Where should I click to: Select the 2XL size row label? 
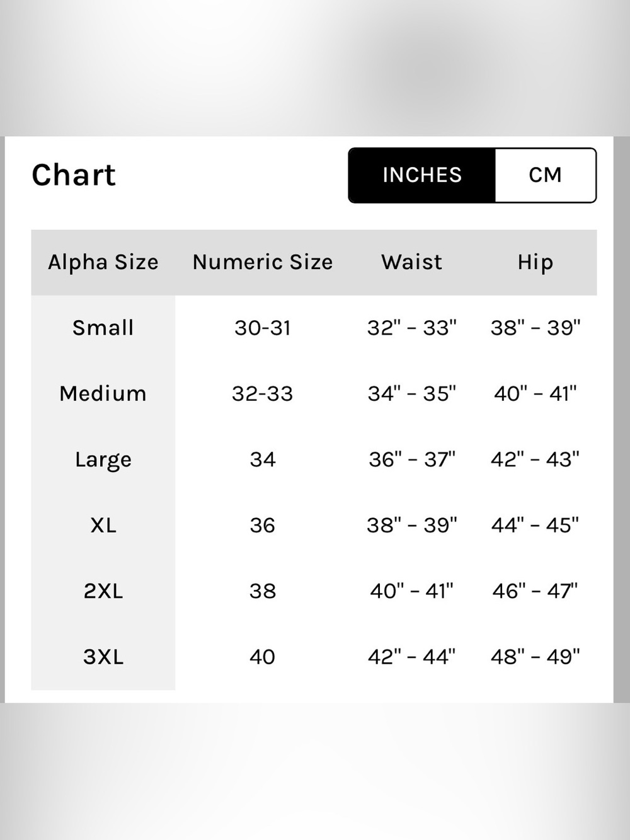[x=103, y=591]
